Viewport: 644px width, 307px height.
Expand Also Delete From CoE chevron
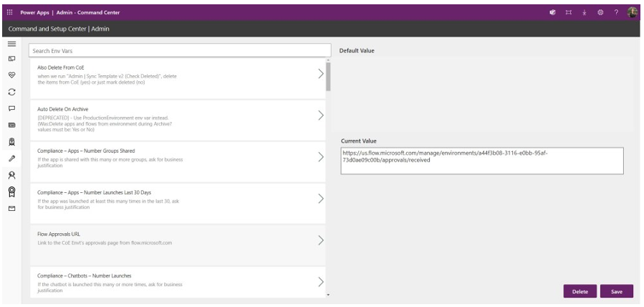[320, 74]
